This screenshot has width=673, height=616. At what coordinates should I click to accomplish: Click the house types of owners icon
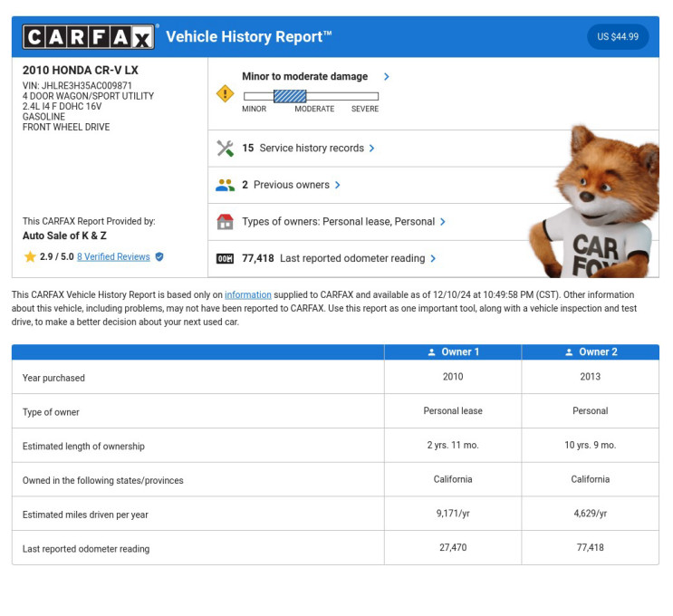[x=225, y=222]
